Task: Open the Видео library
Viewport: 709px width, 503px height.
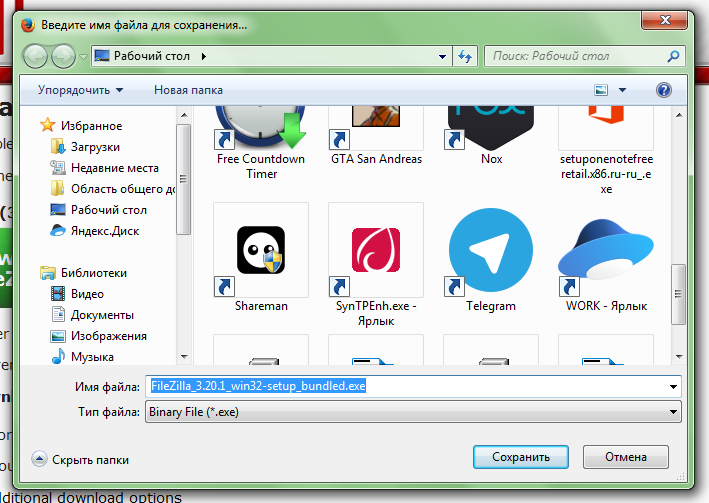Action: click(x=77, y=294)
